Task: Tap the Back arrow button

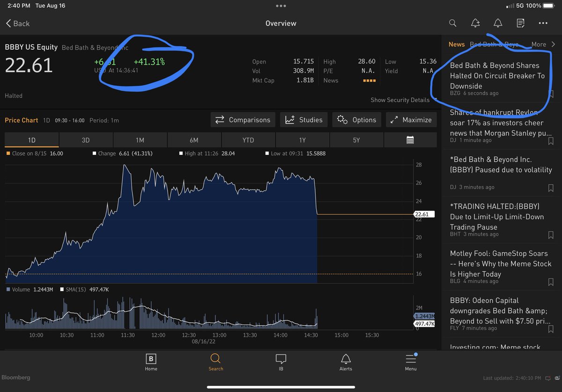Action: click(17, 23)
